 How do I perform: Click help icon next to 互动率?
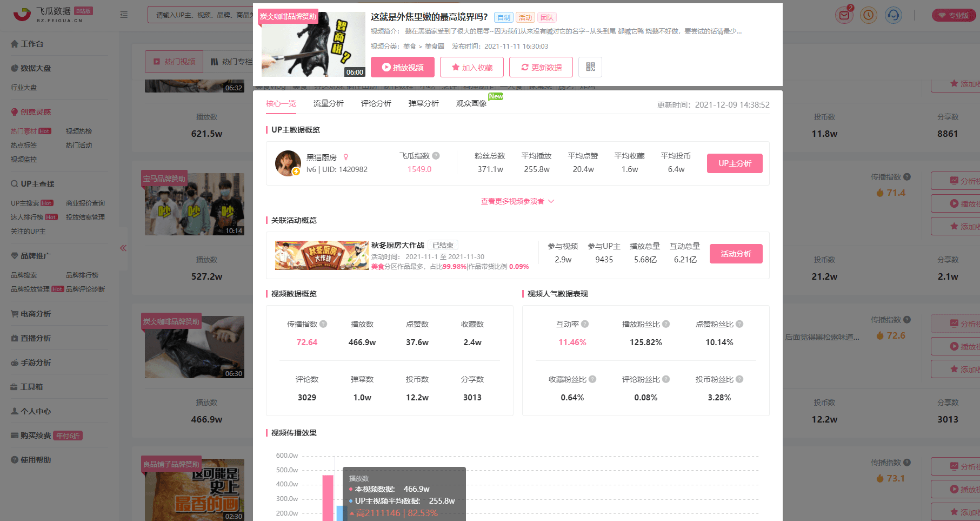585,324
